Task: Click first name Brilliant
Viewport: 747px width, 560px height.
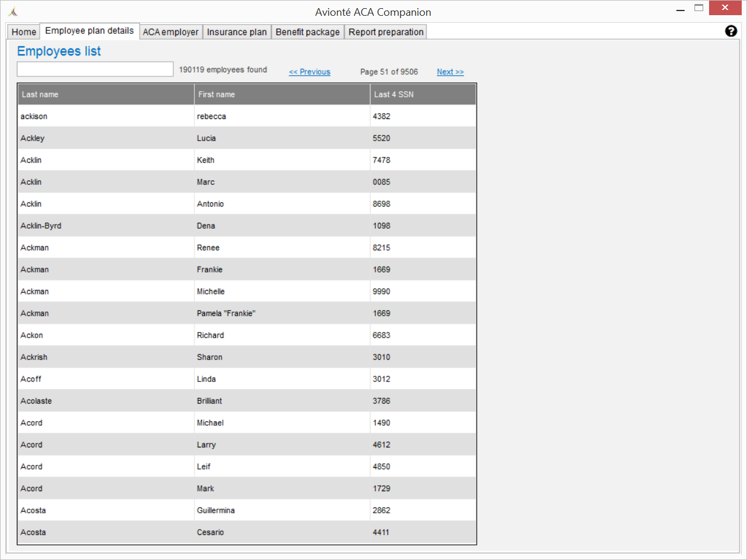Action: [210, 401]
